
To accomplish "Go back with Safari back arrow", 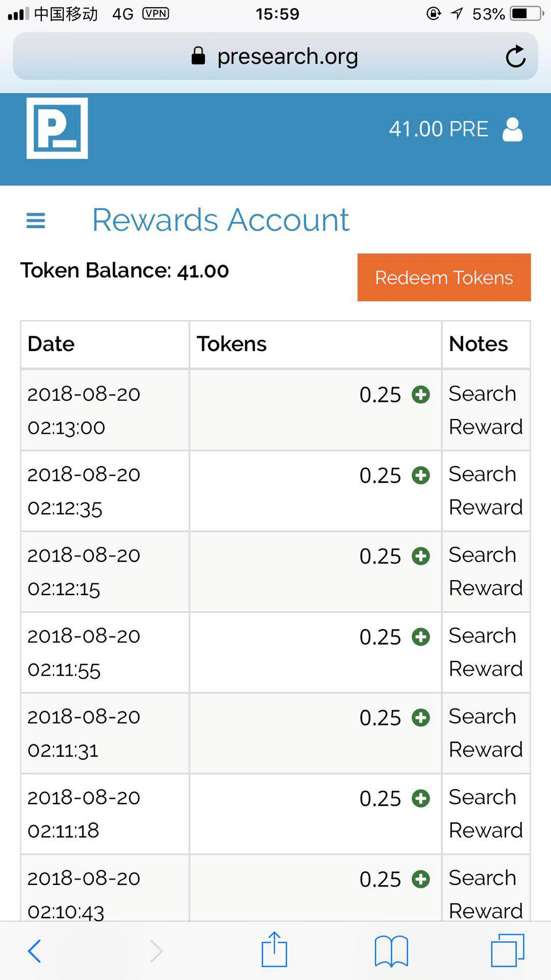I will [34, 951].
